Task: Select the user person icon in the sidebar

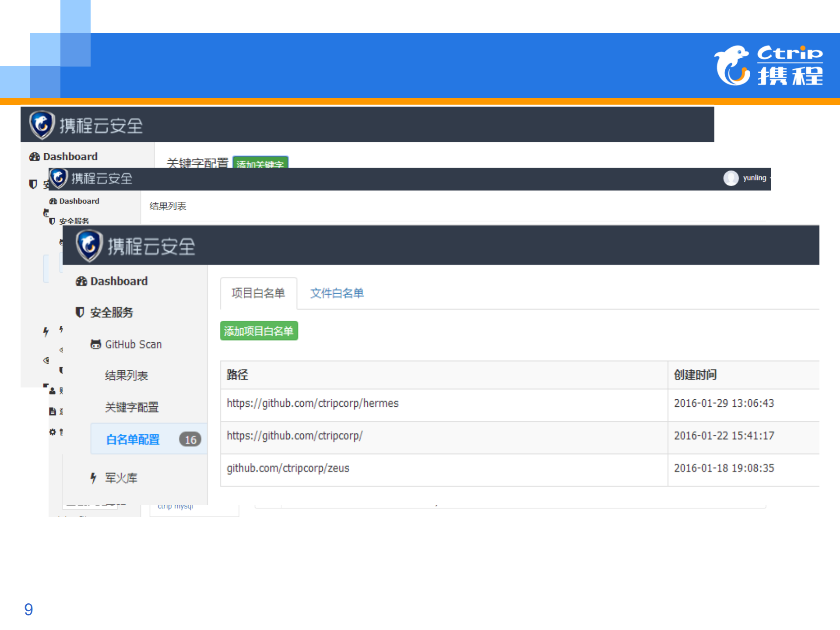Action: [x=51, y=391]
